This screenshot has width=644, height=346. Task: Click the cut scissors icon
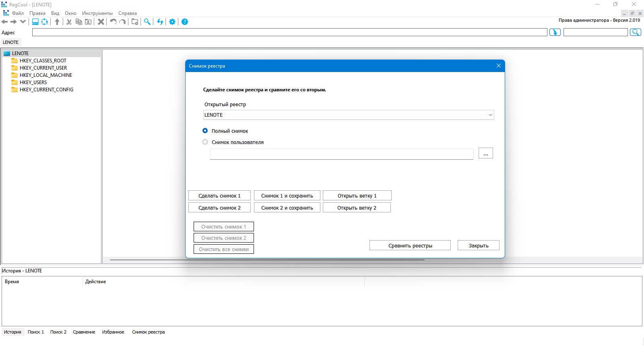click(x=69, y=22)
